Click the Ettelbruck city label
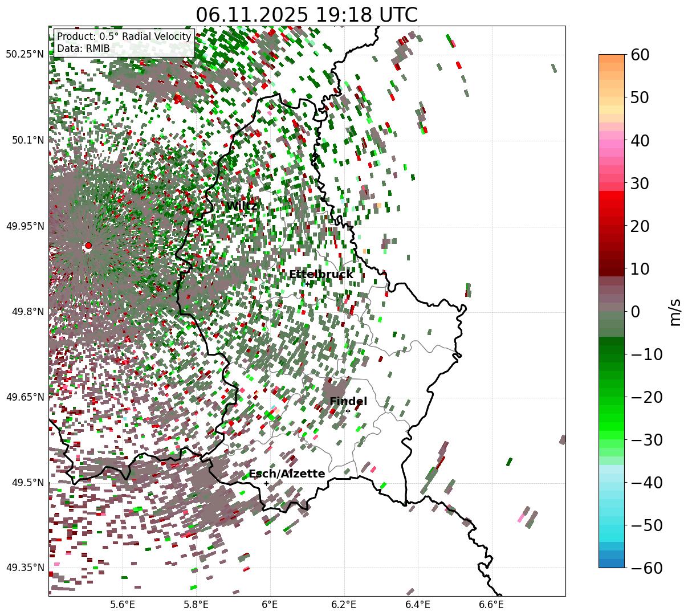 tap(321, 275)
